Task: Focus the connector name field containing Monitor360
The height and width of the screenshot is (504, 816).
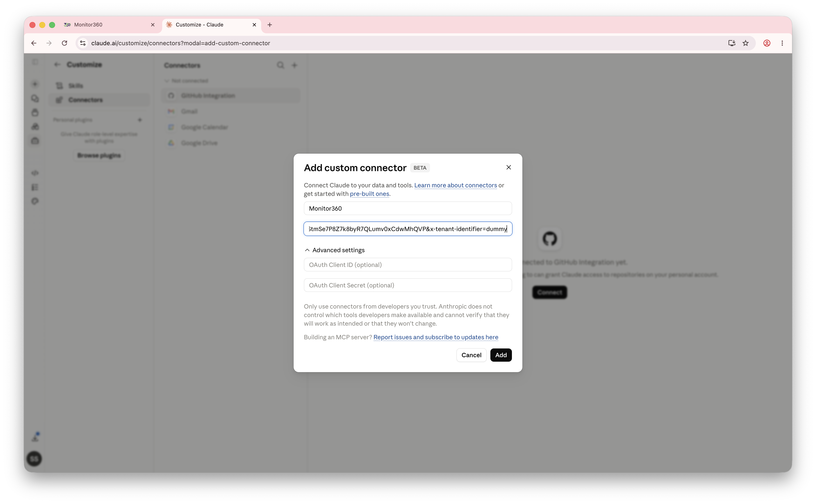Action: (408, 208)
